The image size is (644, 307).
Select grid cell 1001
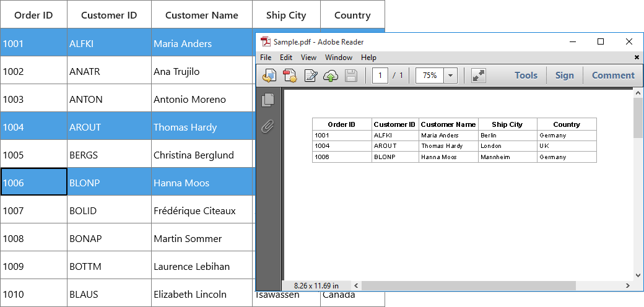click(33, 43)
